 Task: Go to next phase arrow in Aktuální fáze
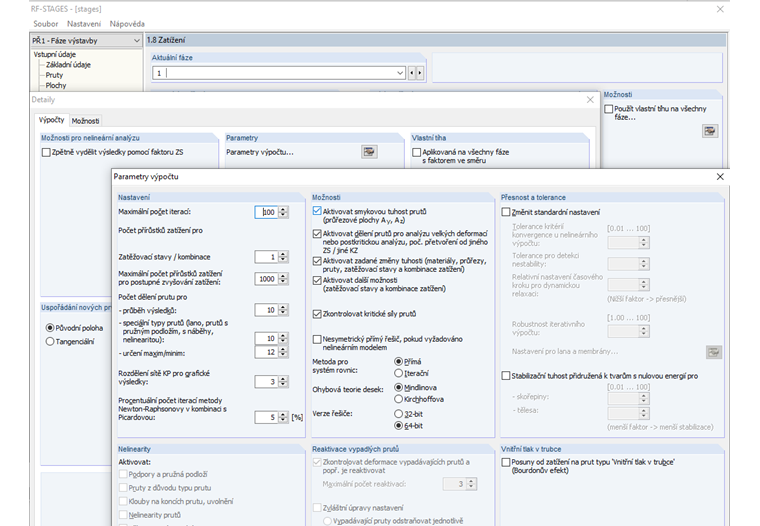(x=420, y=73)
